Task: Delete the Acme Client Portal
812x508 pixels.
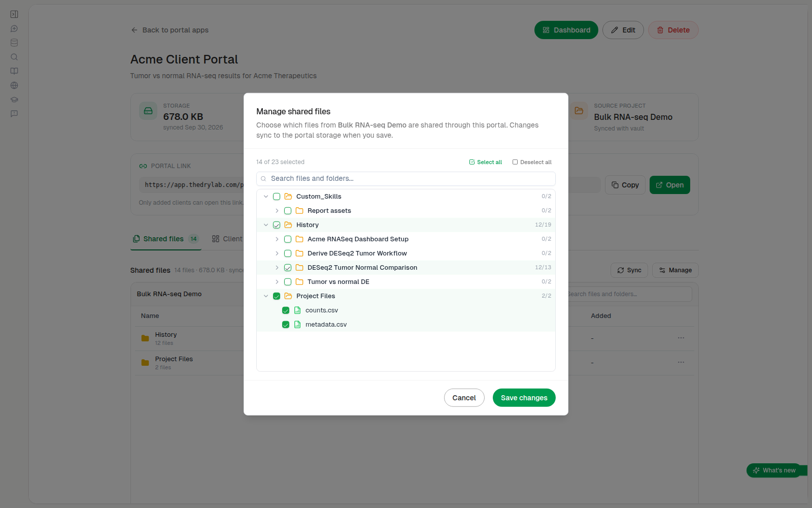Action: 673,30
